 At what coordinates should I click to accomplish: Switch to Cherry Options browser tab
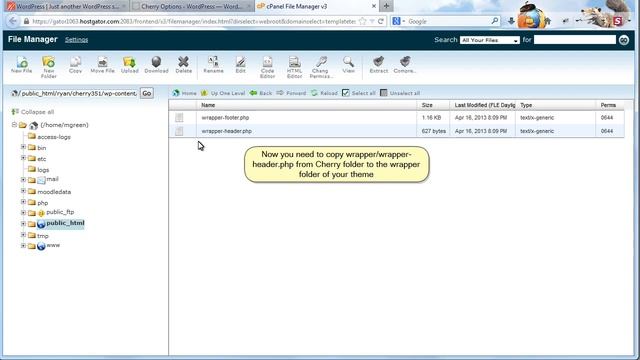(x=192, y=7)
